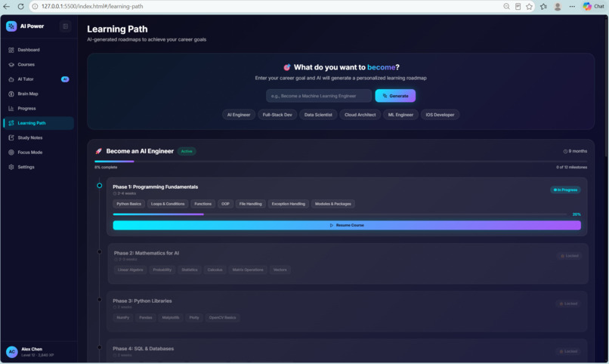Click the AI Power logo icon

click(x=11, y=26)
